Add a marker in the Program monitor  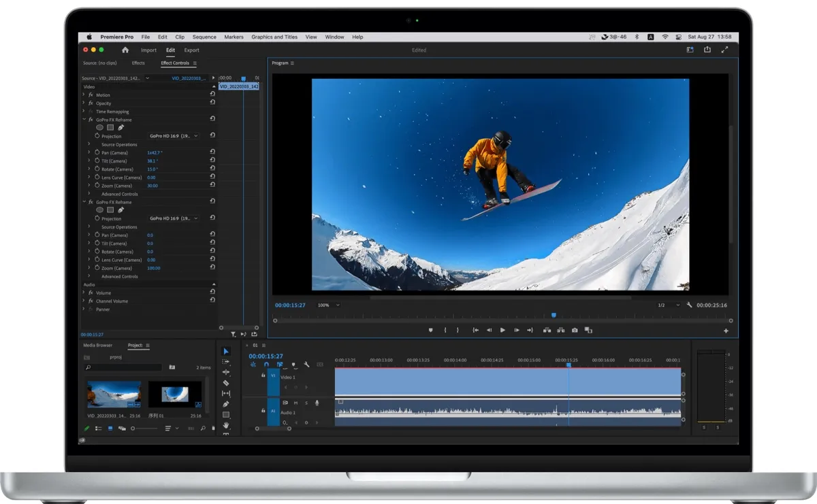430,330
